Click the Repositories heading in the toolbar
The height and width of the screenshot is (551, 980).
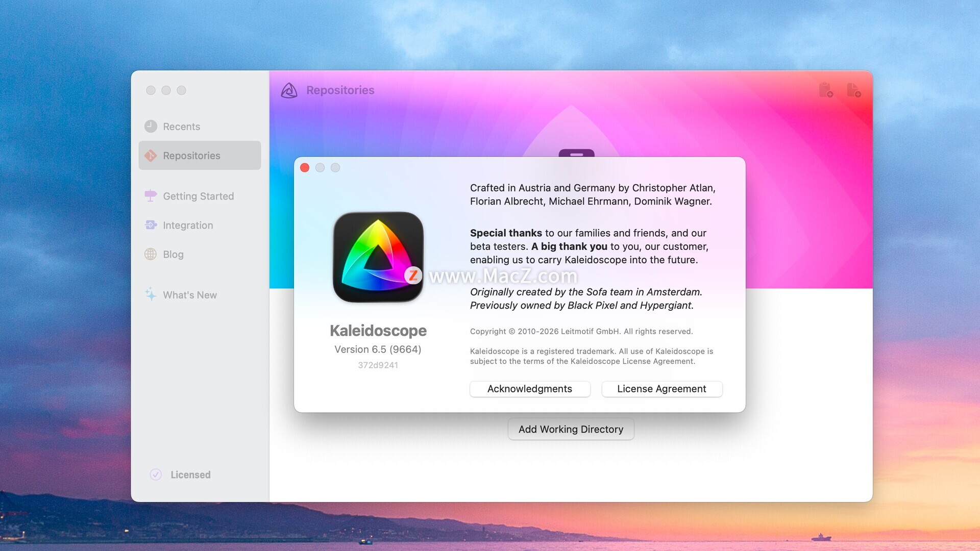pos(340,90)
